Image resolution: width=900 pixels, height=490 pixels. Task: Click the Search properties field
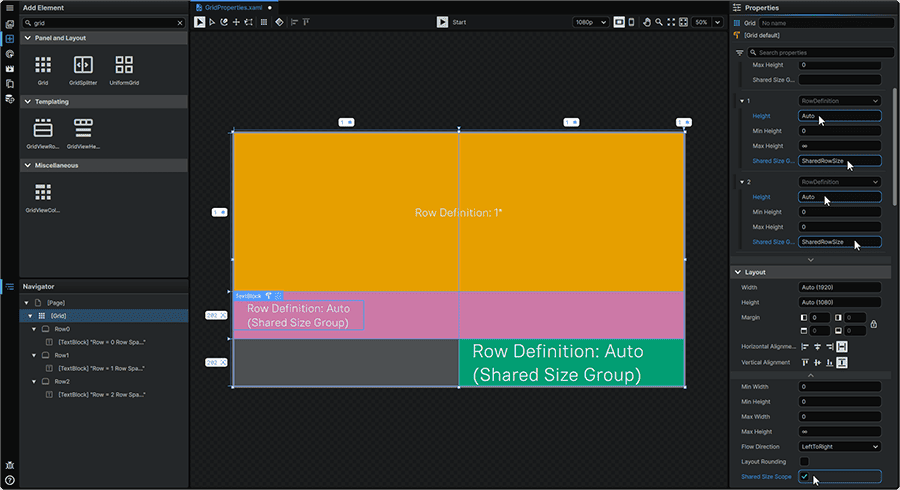click(820, 52)
